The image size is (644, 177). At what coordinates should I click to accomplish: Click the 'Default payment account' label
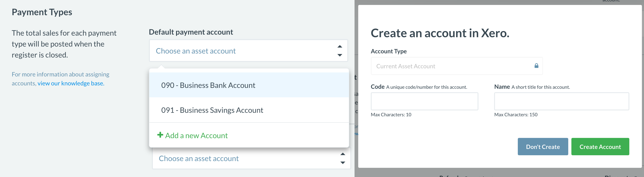pos(191,32)
